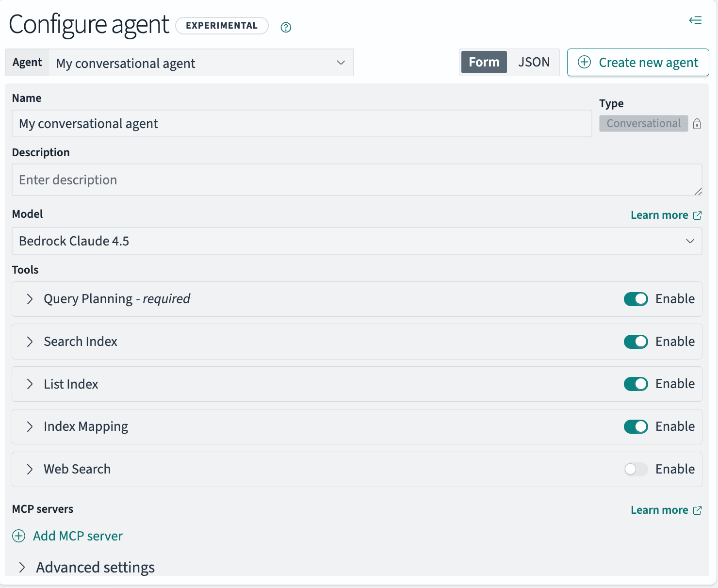Click the help question mark icon
The height and width of the screenshot is (588, 718).
pos(286,27)
